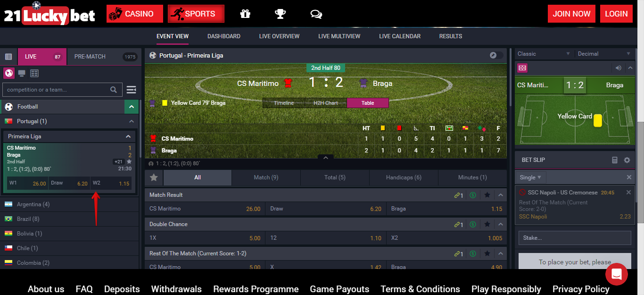Open the gift promotions icon in header

245,14
